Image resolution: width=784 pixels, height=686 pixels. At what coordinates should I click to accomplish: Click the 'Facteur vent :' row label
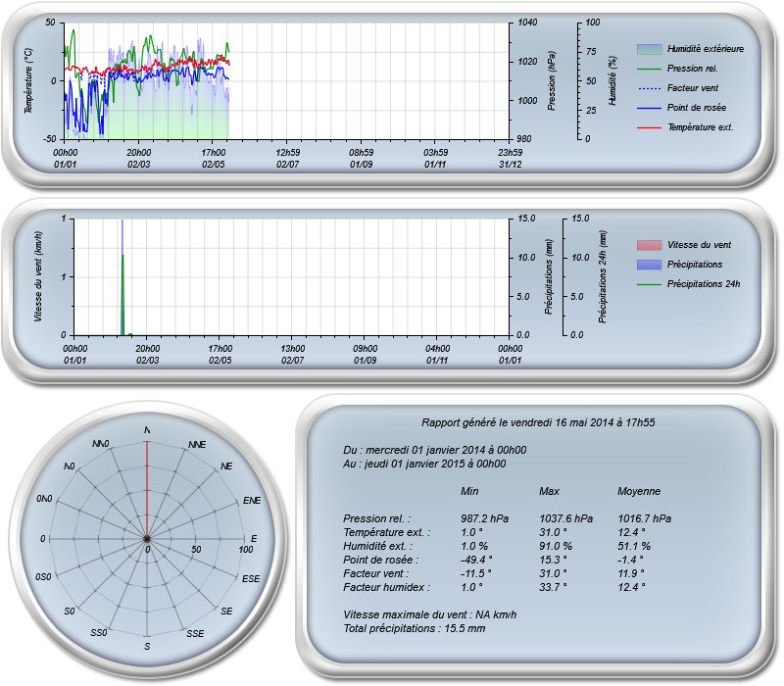pos(376,574)
